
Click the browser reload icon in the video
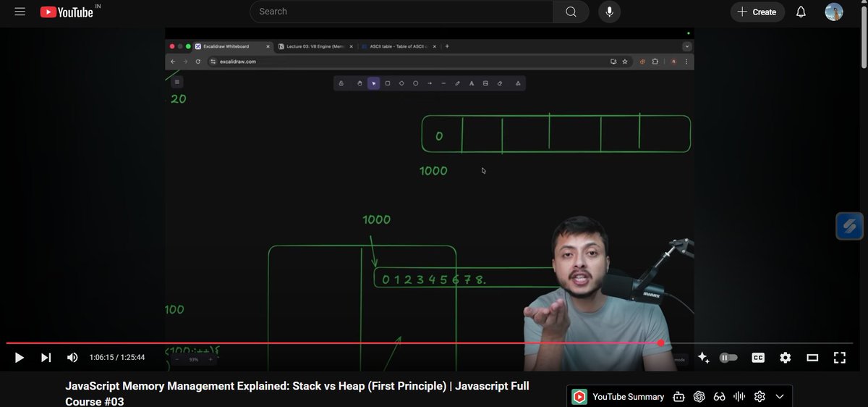pyautogui.click(x=197, y=62)
